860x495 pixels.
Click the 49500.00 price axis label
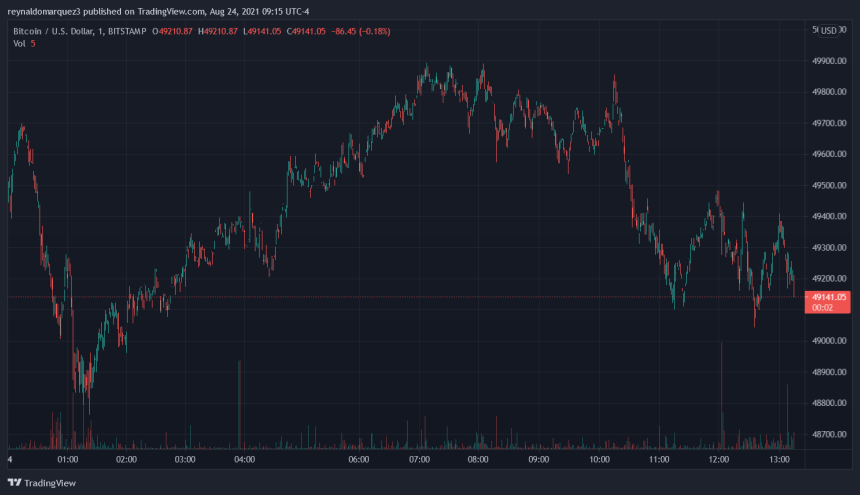pyautogui.click(x=829, y=185)
